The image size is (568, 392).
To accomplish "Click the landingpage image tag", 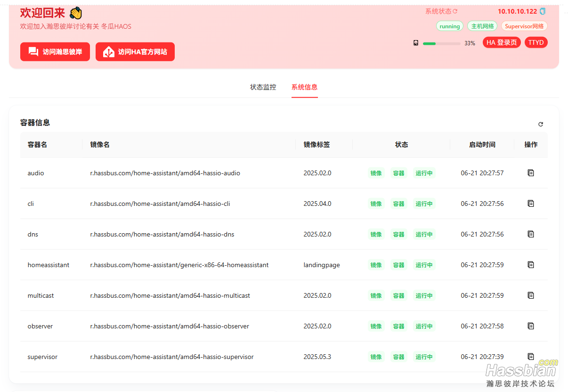I will click(322, 265).
